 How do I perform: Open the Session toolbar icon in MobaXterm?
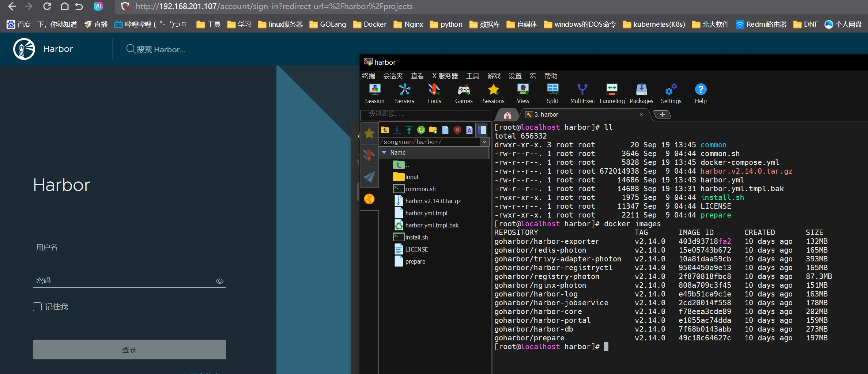click(x=375, y=94)
